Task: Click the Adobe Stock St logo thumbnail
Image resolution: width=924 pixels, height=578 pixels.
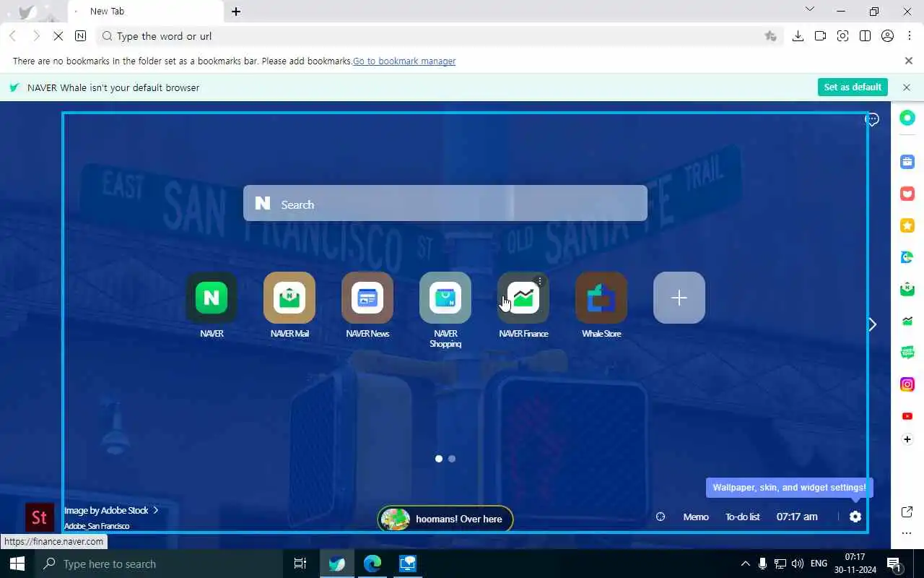Action: click(40, 517)
